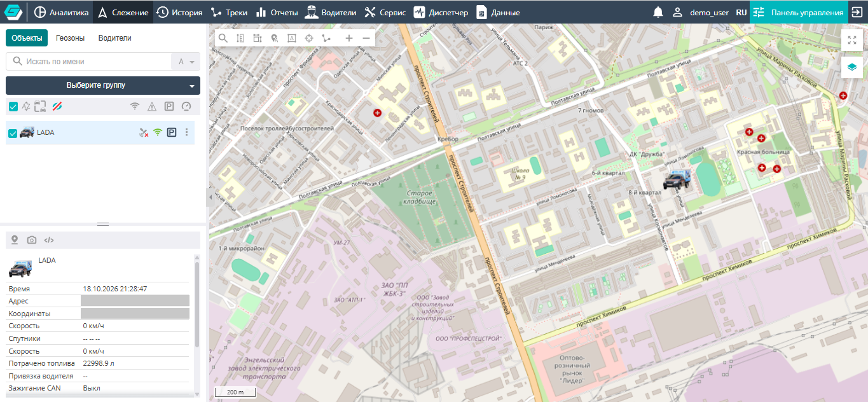Switch to the Геозоны tab
This screenshot has height=402, width=868.
(x=70, y=38)
